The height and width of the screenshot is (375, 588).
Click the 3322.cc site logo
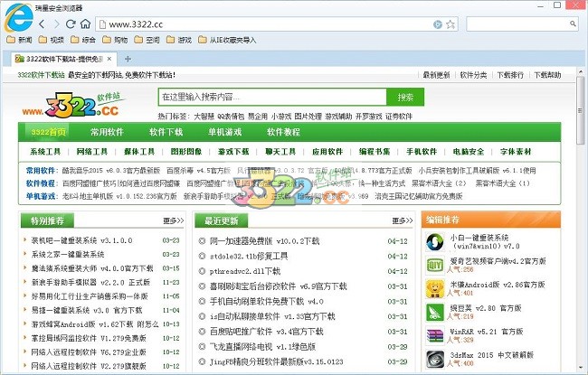[74, 105]
